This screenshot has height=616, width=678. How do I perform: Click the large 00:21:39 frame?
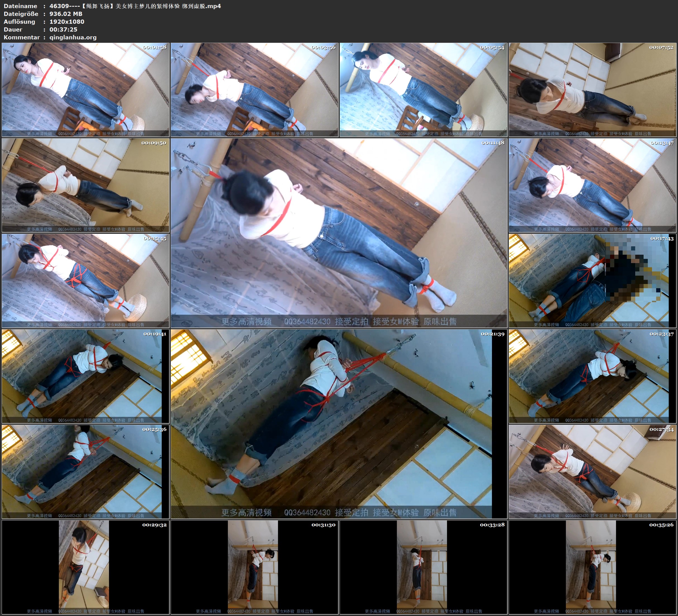[x=339, y=424]
